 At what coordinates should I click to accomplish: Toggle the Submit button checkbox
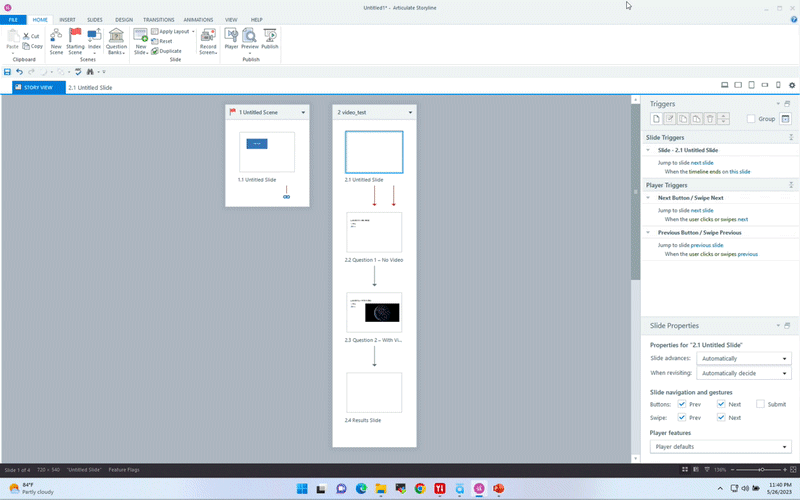pyautogui.click(x=760, y=404)
